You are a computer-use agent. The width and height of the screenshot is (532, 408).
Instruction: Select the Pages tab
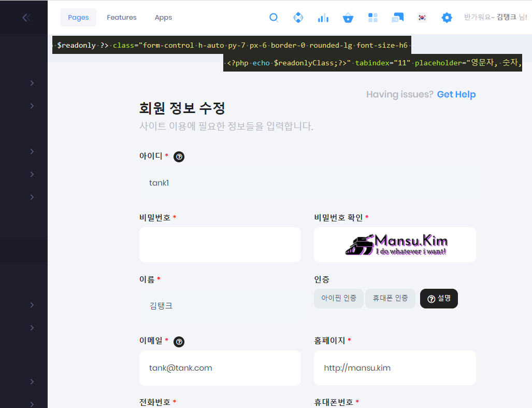(x=78, y=18)
